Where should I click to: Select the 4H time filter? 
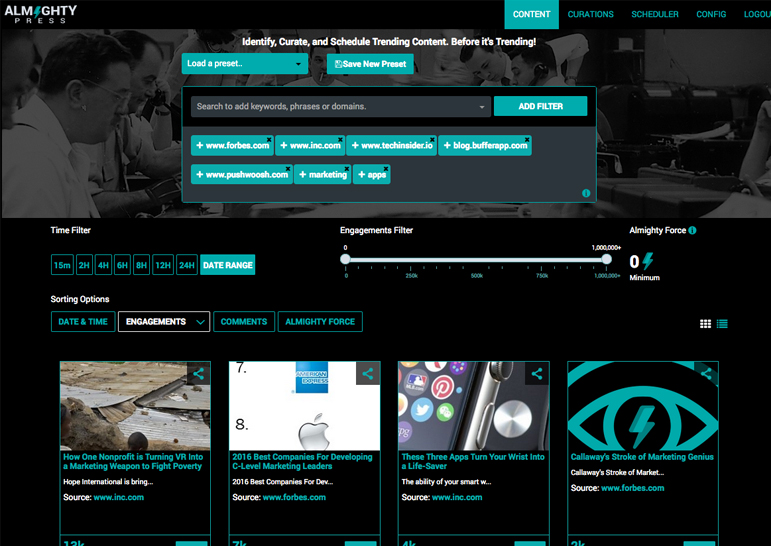pos(103,265)
